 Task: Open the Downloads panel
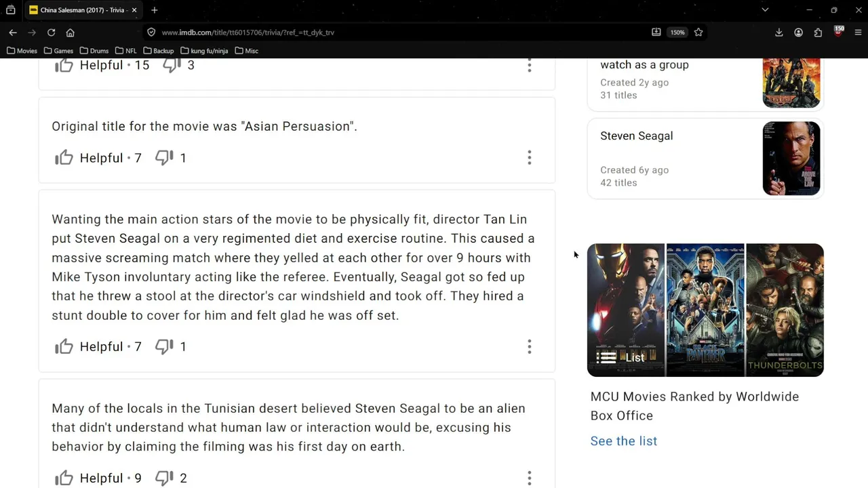(x=779, y=33)
